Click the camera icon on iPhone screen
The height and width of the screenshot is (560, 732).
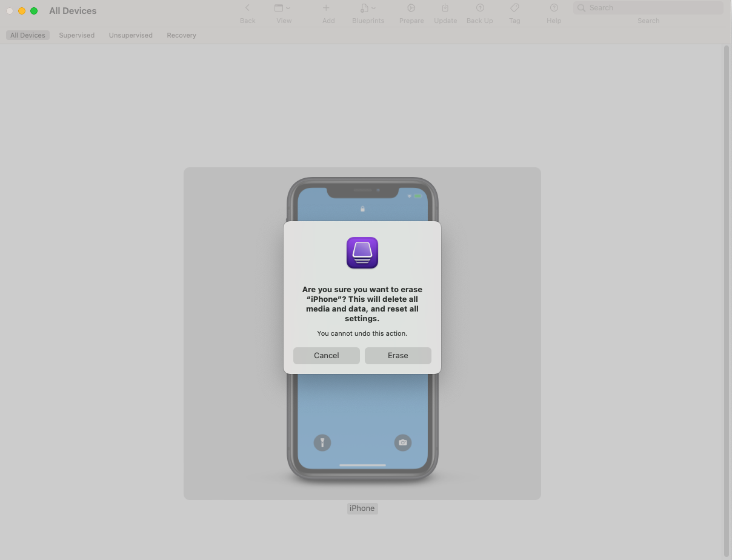click(x=403, y=442)
